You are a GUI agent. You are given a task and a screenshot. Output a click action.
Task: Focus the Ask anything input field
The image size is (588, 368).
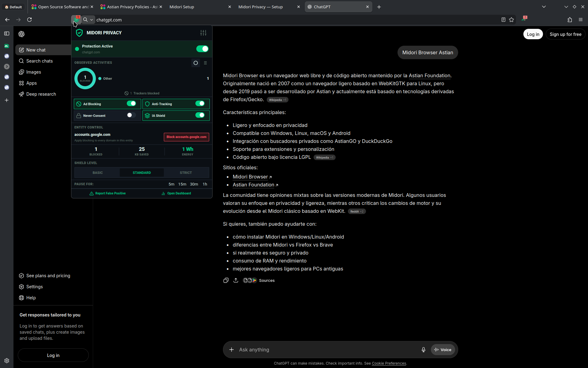[328, 350]
